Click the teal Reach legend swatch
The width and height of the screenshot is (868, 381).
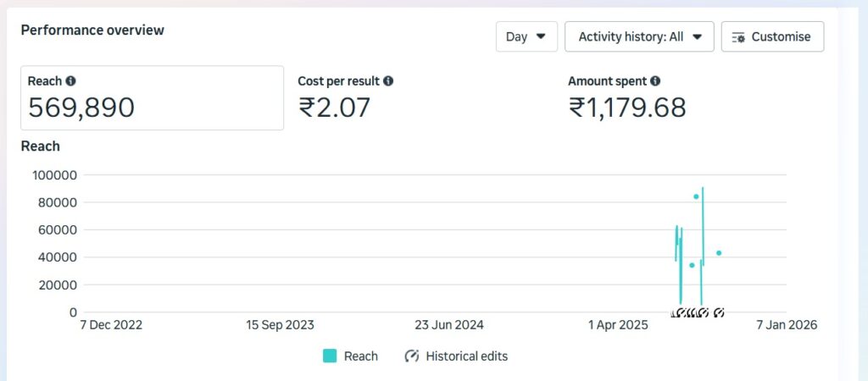[x=331, y=356]
